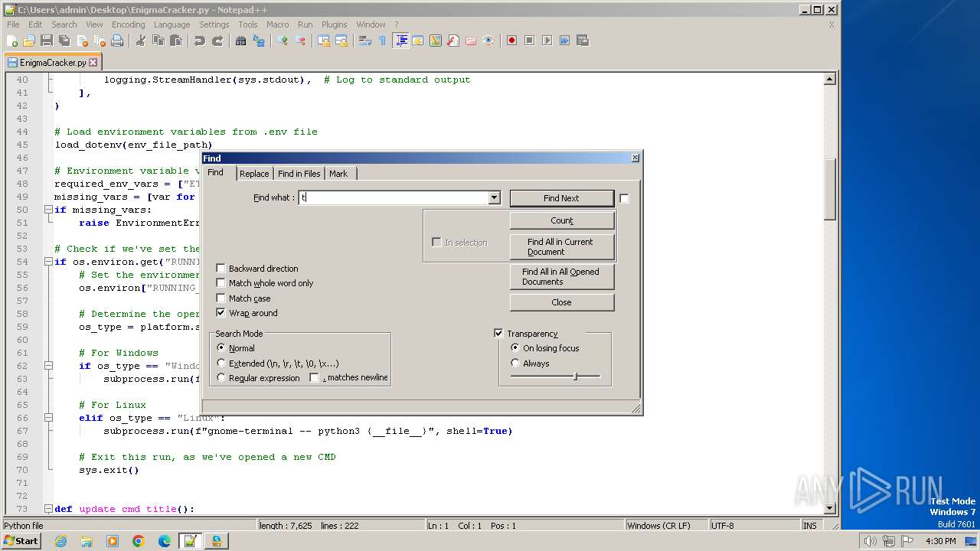The width and height of the screenshot is (980, 551).
Task: Collapse the def fold at line 73
Action: [48, 509]
